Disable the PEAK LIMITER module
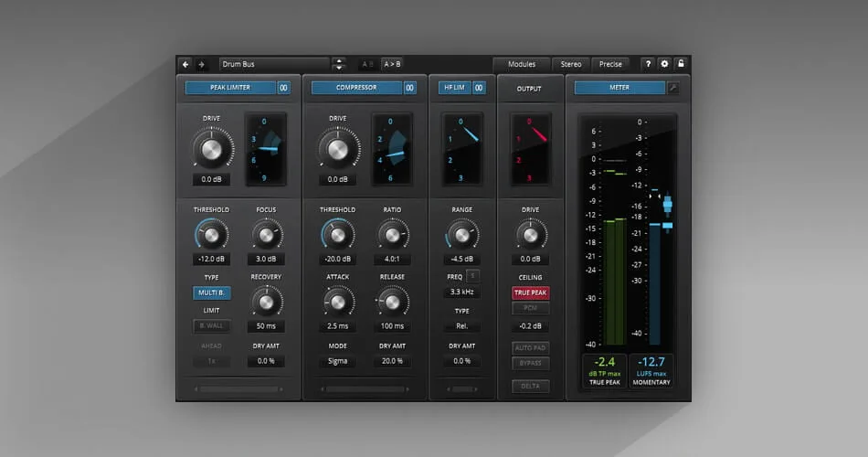 tap(230, 88)
